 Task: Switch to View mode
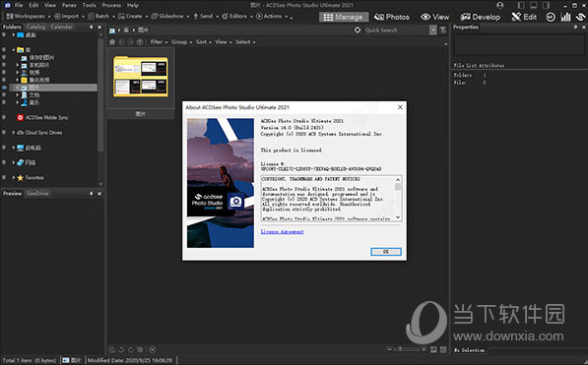pos(435,17)
